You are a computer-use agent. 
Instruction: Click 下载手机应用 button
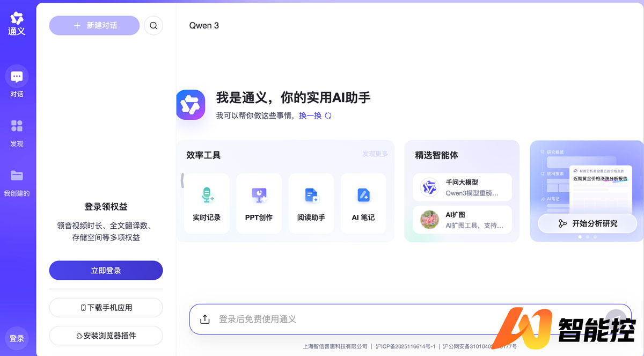pos(106,308)
